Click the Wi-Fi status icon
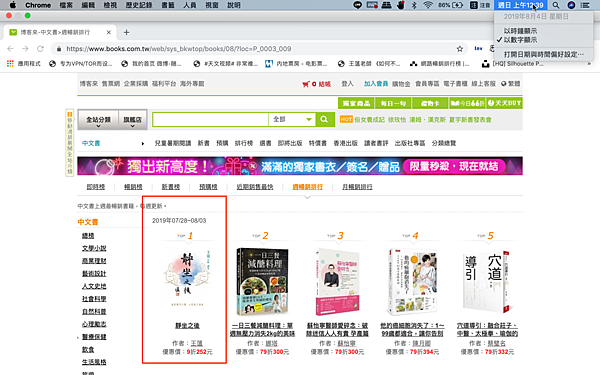The image size is (600, 375). point(428,5)
